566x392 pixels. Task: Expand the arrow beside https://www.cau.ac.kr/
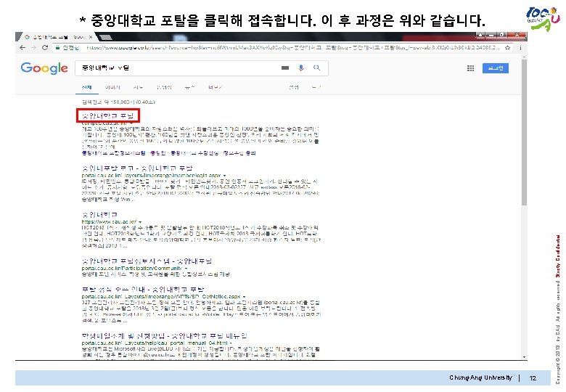[140, 222]
